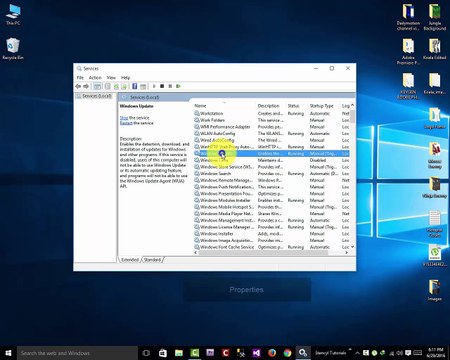Select the Work Folders service
The width and height of the screenshot is (450, 360).
pos(271,120)
